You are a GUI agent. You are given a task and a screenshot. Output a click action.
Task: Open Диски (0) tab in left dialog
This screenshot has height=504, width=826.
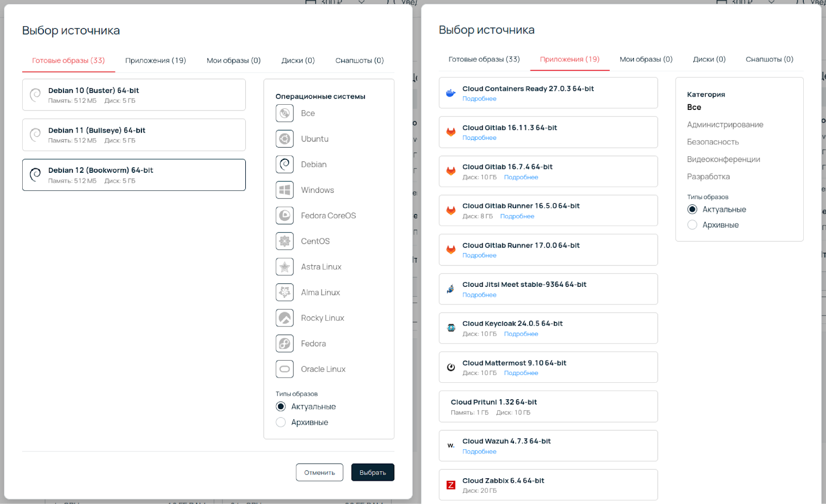[x=298, y=60]
